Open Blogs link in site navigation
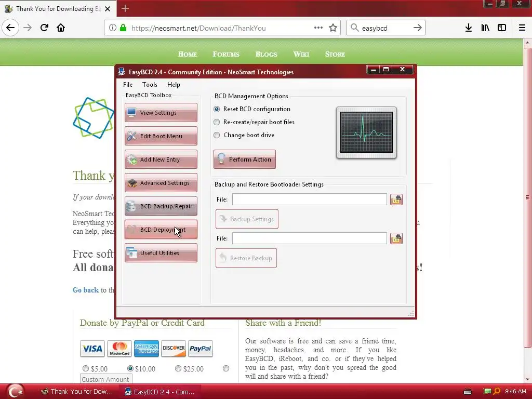This screenshot has width=532, height=399. pos(267,54)
